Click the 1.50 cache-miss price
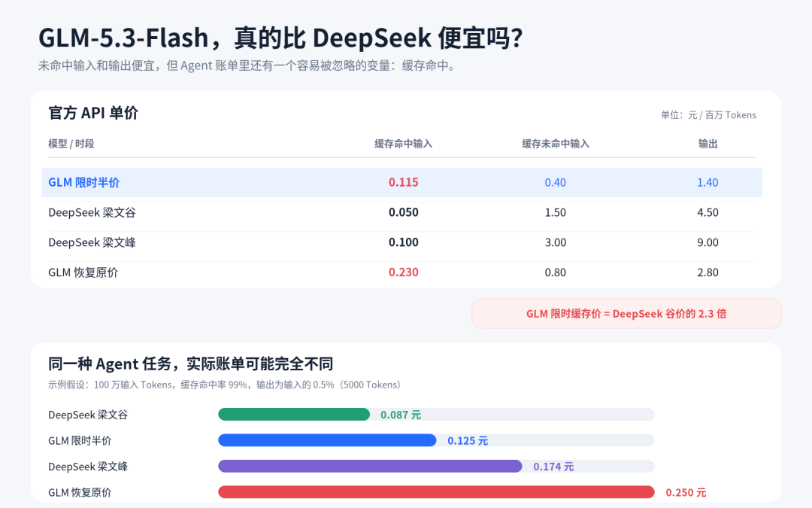 click(x=555, y=212)
